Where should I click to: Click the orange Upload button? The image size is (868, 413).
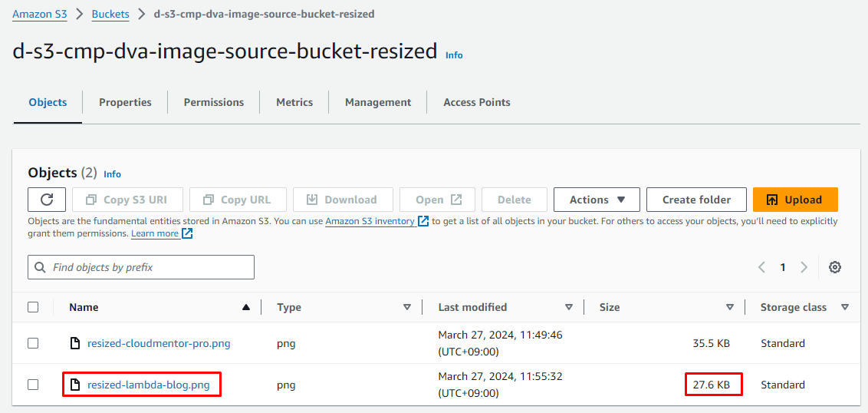point(794,200)
